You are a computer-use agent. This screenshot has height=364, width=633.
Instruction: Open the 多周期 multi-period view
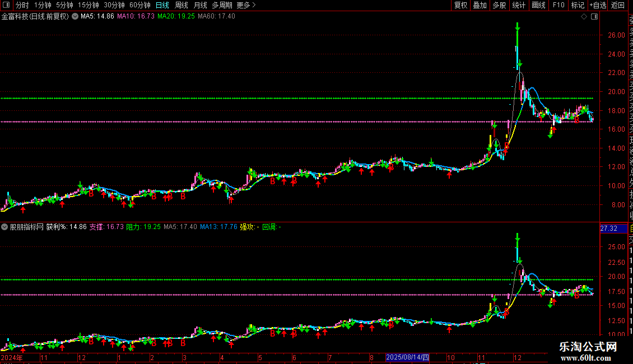(x=222, y=5)
